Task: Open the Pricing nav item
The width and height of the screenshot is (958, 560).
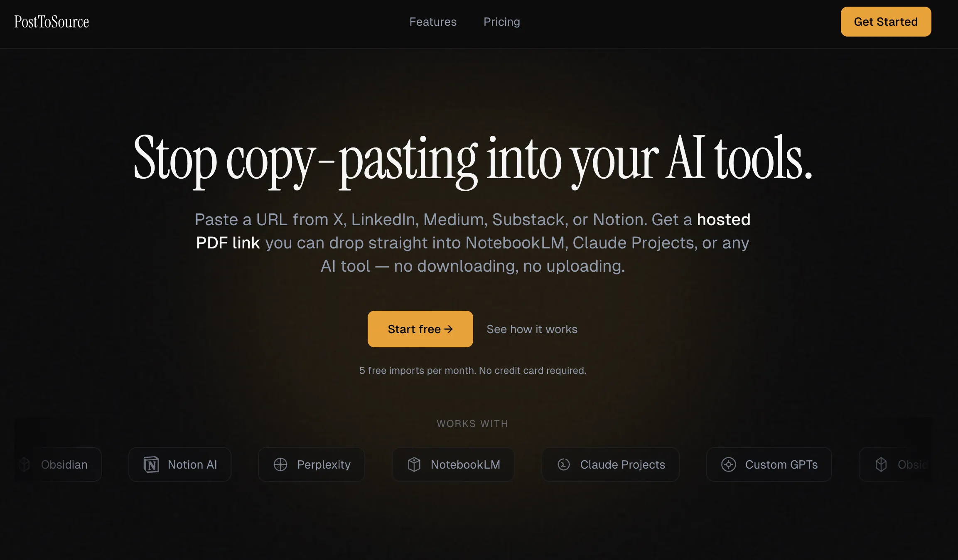Action: coord(502,22)
